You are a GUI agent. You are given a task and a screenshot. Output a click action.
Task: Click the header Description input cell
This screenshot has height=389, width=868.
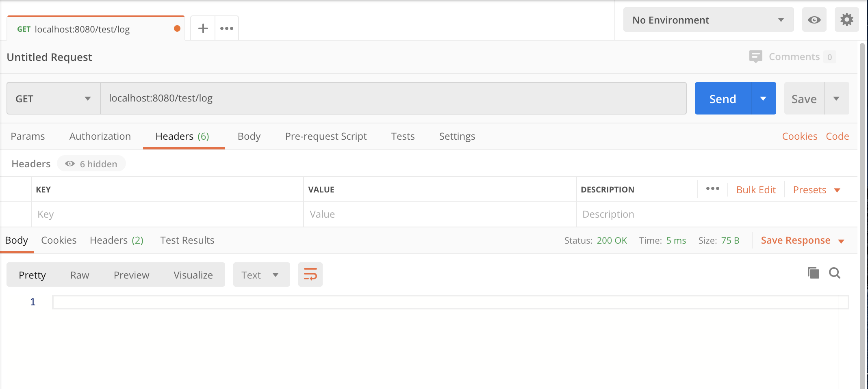point(717,214)
